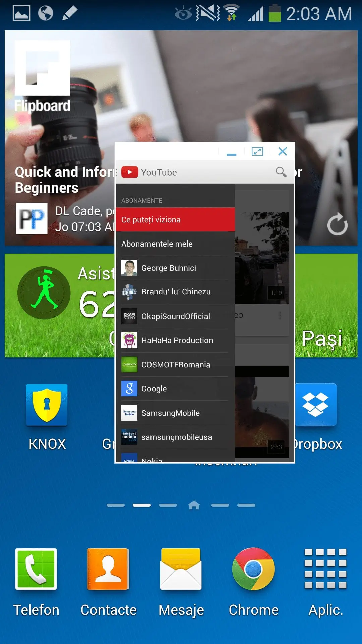Select Brandu' lu' Chinezu subscription

click(x=175, y=292)
